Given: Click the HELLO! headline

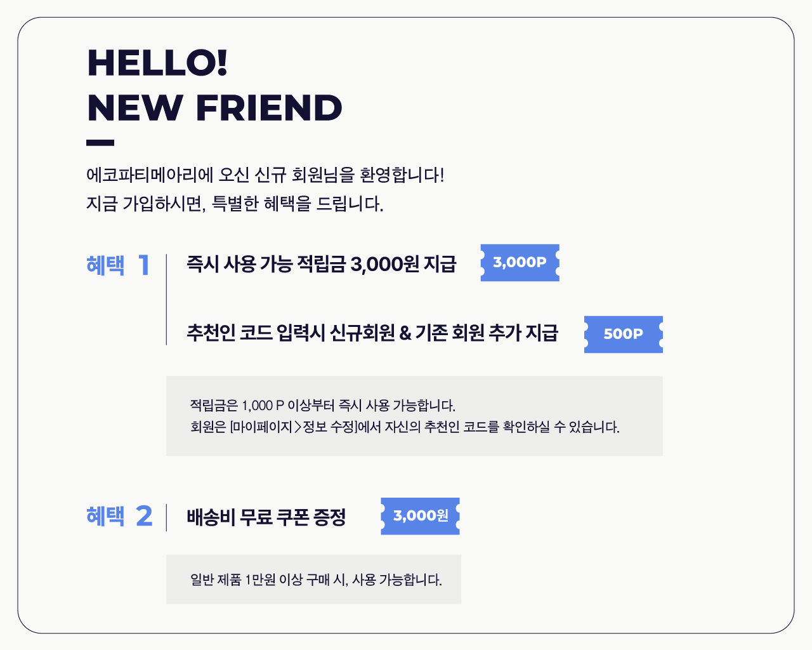Looking at the screenshot, I should click(x=157, y=63).
